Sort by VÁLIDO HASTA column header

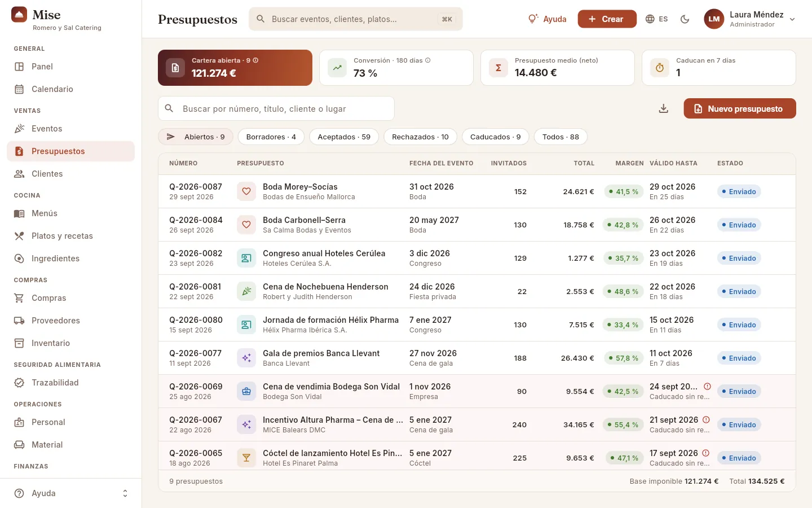coord(673,163)
